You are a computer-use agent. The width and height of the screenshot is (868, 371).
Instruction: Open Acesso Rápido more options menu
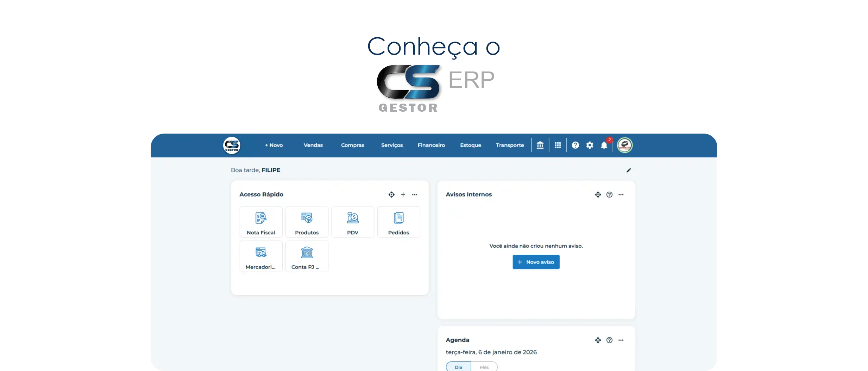click(415, 194)
